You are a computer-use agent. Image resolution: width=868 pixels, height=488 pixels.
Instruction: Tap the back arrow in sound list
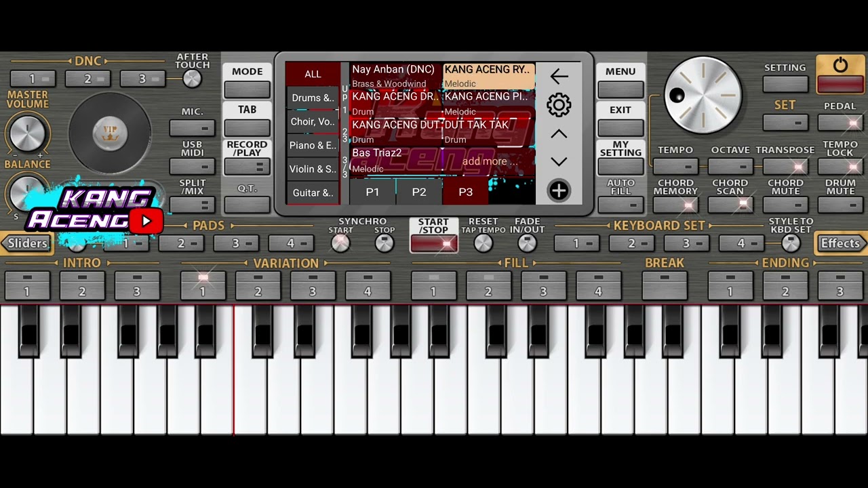[x=559, y=77]
